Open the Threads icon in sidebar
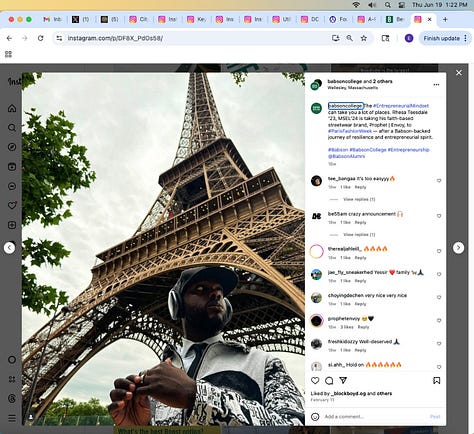 coord(12,399)
